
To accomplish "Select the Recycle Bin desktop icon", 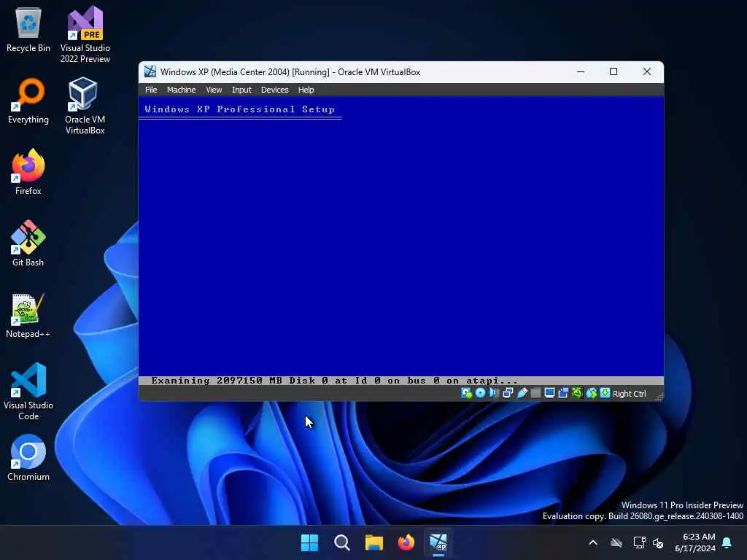I will point(28,29).
